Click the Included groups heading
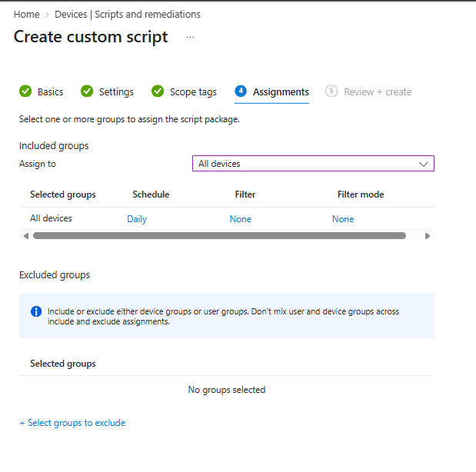Screen dimensions: 476x472 pyautogui.click(x=54, y=146)
